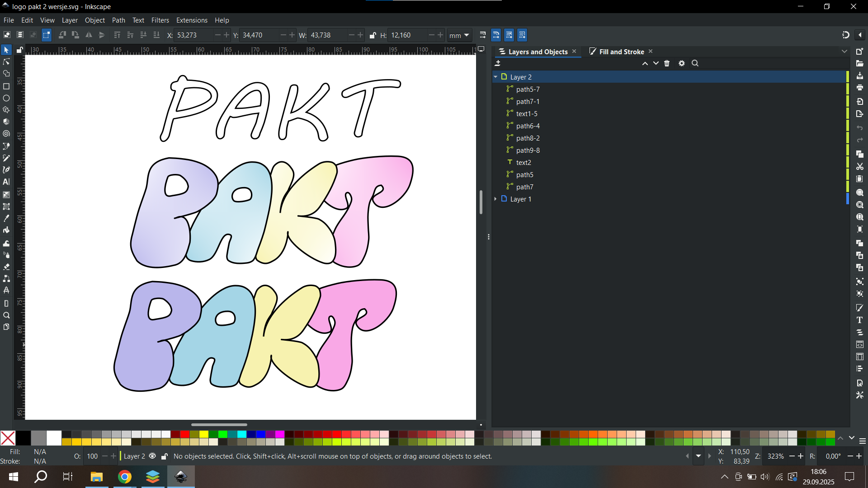The height and width of the screenshot is (488, 868).
Task: Expand Layer 1 in the layers panel
Action: click(495, 199)
